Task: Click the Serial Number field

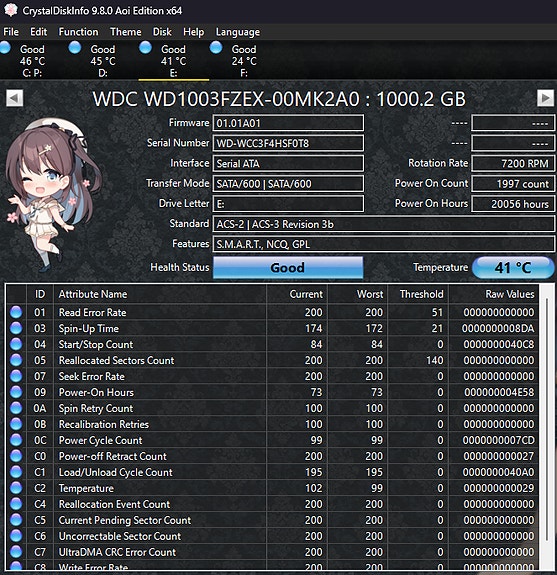Action: (288, 143)
